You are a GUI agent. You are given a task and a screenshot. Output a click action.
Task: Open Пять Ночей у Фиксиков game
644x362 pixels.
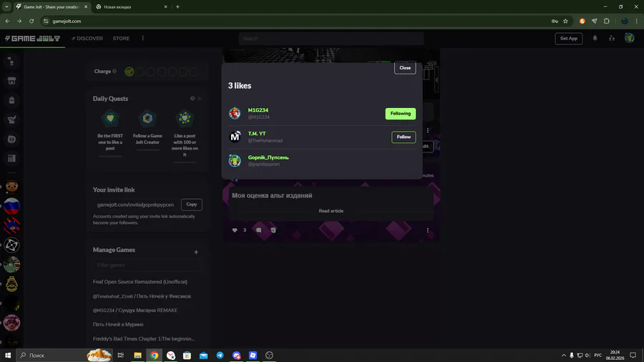(142, 296)
